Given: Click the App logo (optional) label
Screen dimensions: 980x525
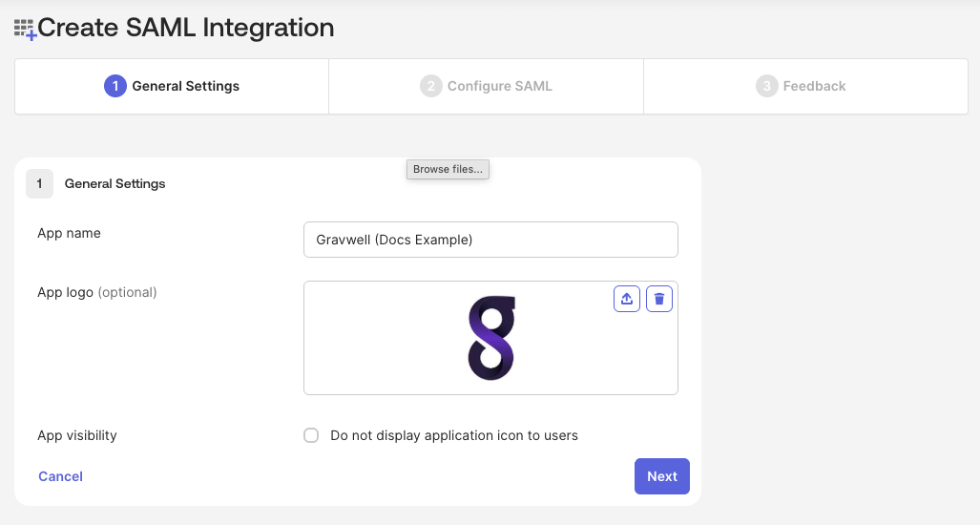Looking at the screenshot, I should click(96, 292).
